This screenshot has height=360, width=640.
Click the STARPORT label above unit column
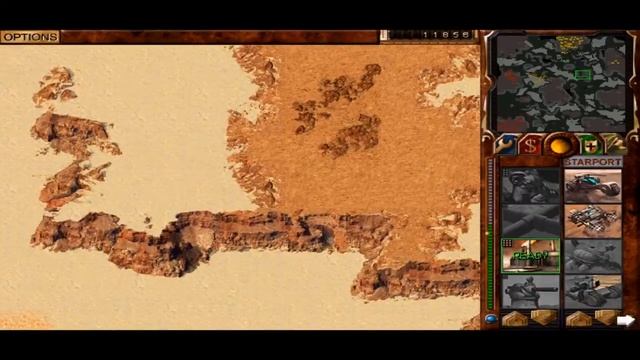(593, 162)
